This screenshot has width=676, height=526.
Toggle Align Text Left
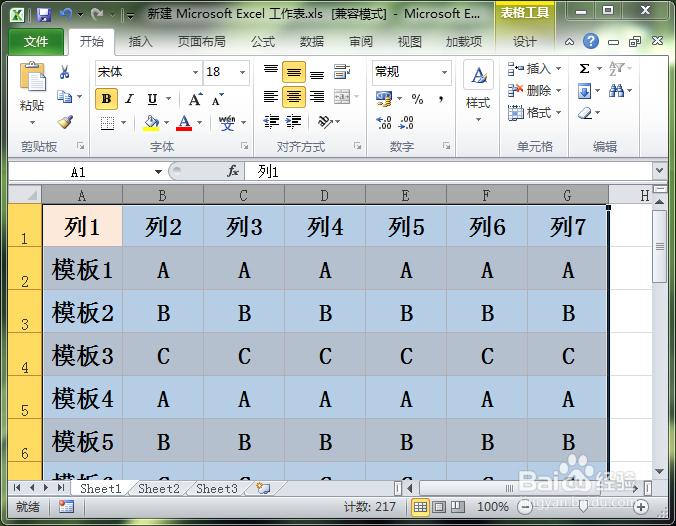click(x=271, y=97)
